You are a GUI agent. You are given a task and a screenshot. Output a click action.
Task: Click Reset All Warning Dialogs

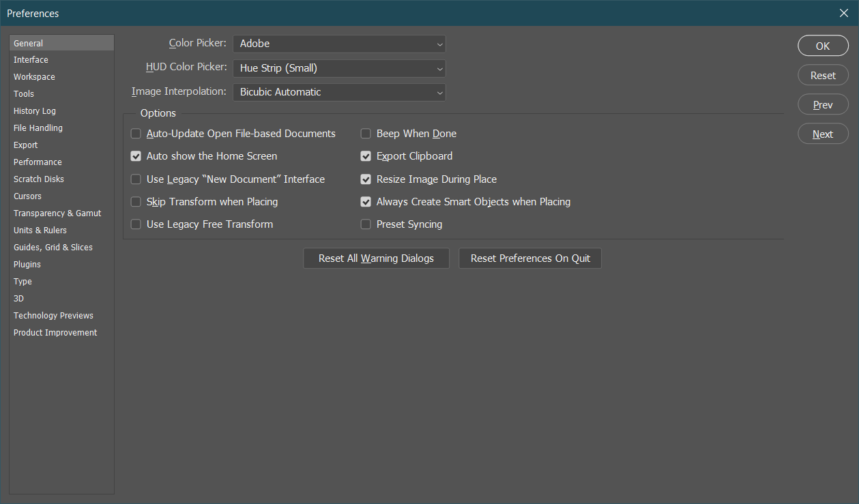376,258
